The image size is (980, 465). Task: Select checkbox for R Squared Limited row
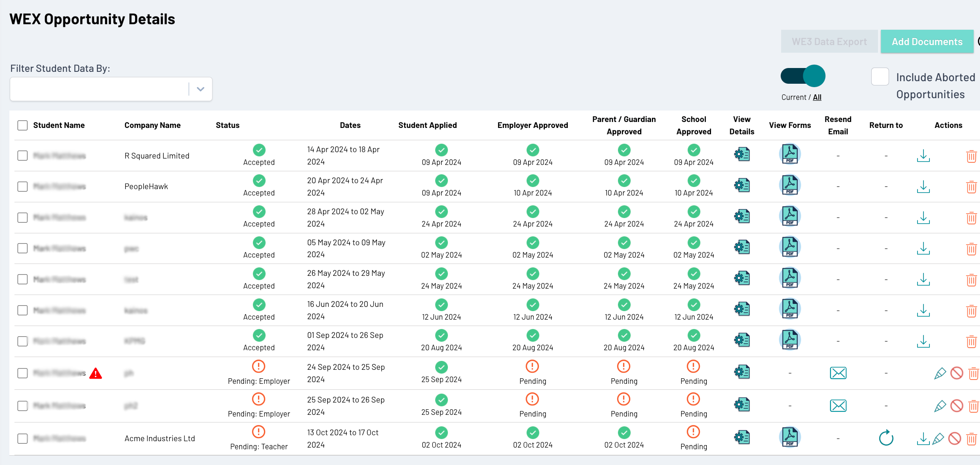click(23, 156)
